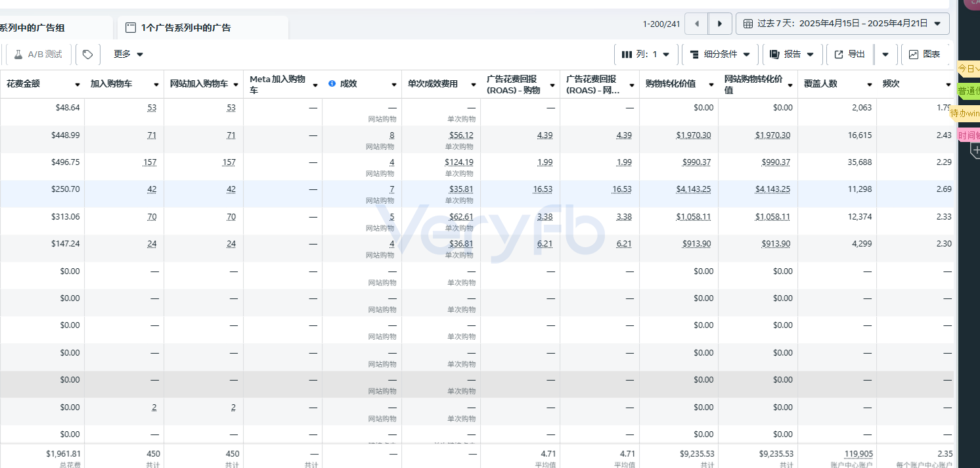Click the 待办win tag in right sidebar
Screen dimensions: 980x468
(965, 113)
